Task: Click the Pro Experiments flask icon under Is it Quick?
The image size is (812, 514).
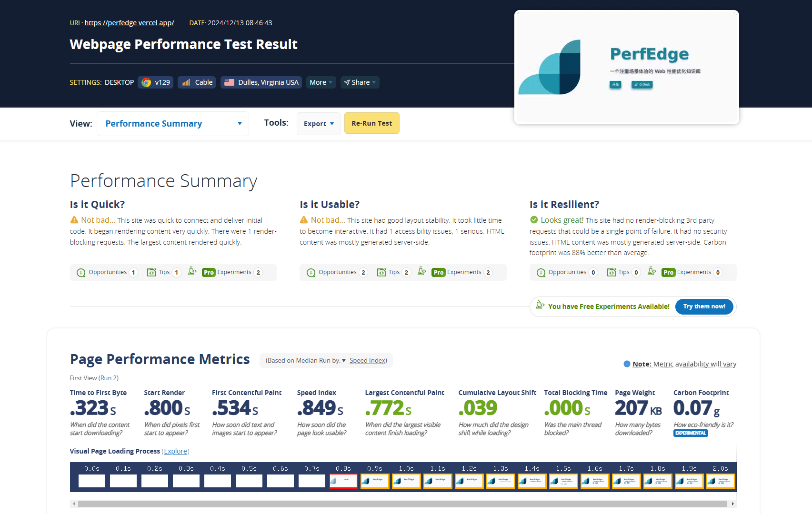Action: click(192, 270)
